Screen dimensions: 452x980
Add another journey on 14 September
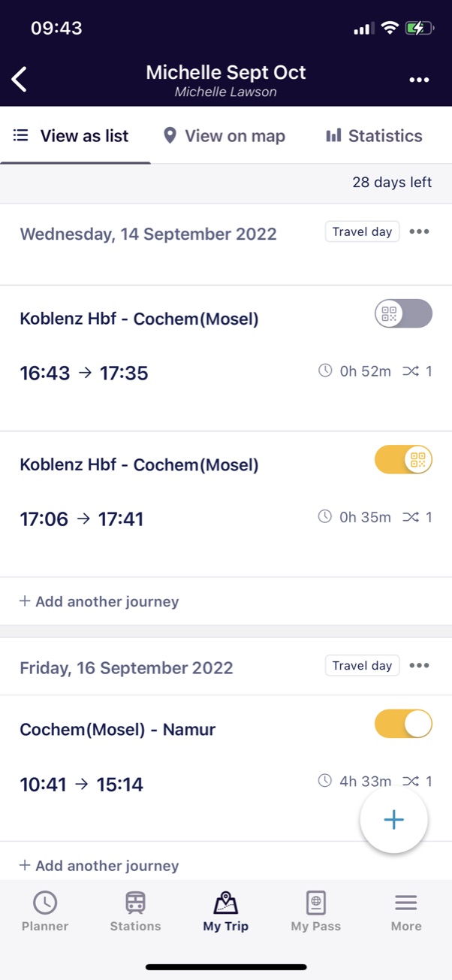99,601
